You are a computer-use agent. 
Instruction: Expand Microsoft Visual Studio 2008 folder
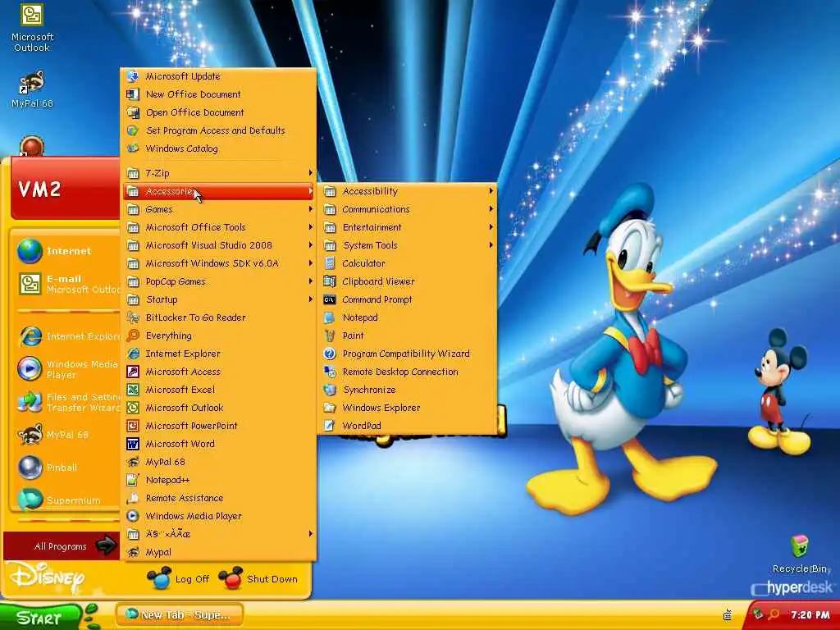tap(218, 244)
